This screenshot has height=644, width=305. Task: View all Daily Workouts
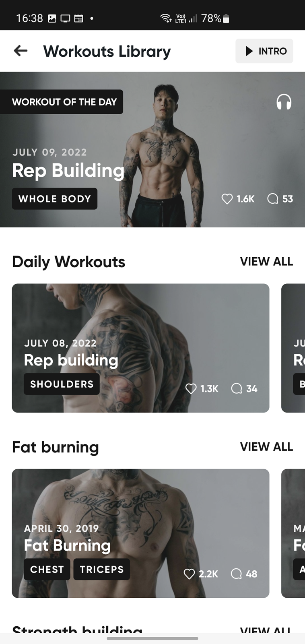tap(266, 262)
